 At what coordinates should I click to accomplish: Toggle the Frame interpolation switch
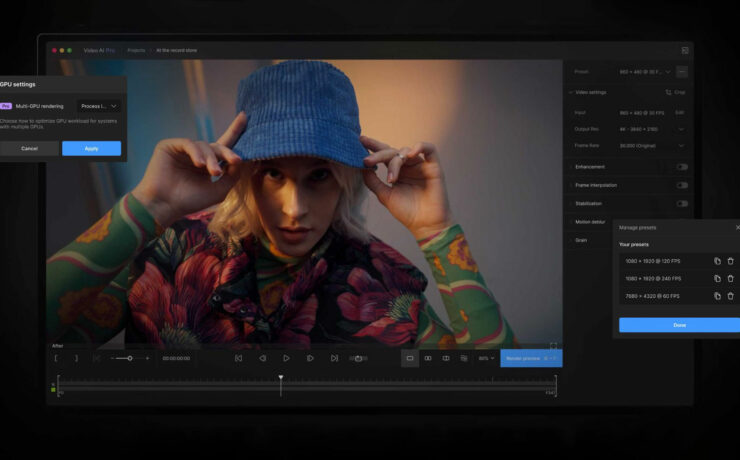[682, 185]
